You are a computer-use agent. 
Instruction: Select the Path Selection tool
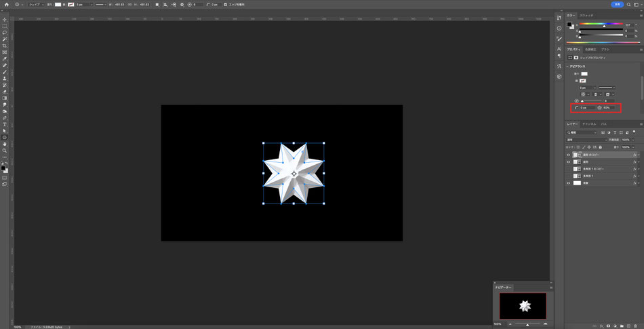pos(5,131)
